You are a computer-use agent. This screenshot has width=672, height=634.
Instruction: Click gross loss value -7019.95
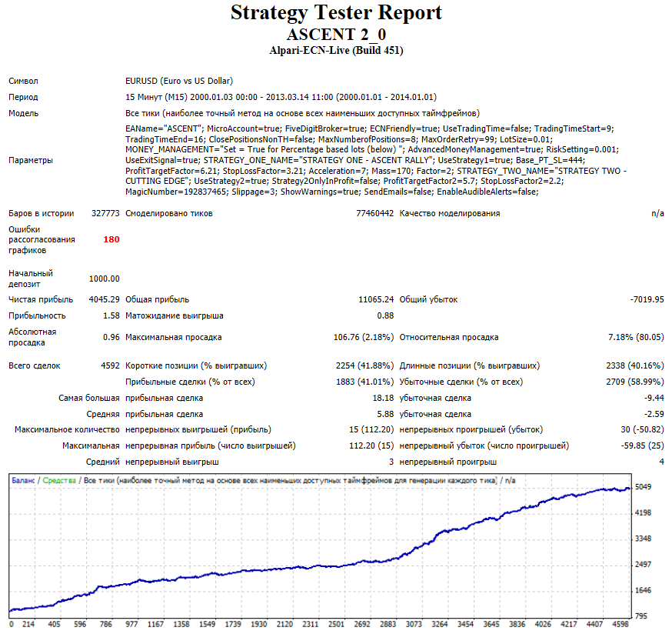(647, 300)
